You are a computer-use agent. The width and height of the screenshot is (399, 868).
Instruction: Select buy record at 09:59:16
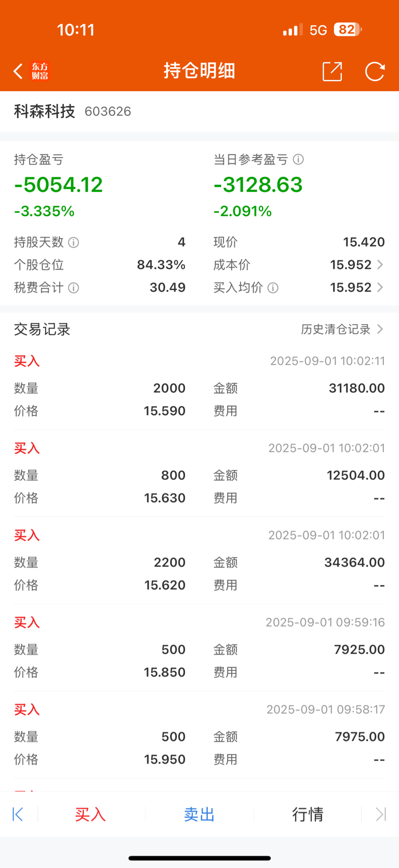[199, 648]
